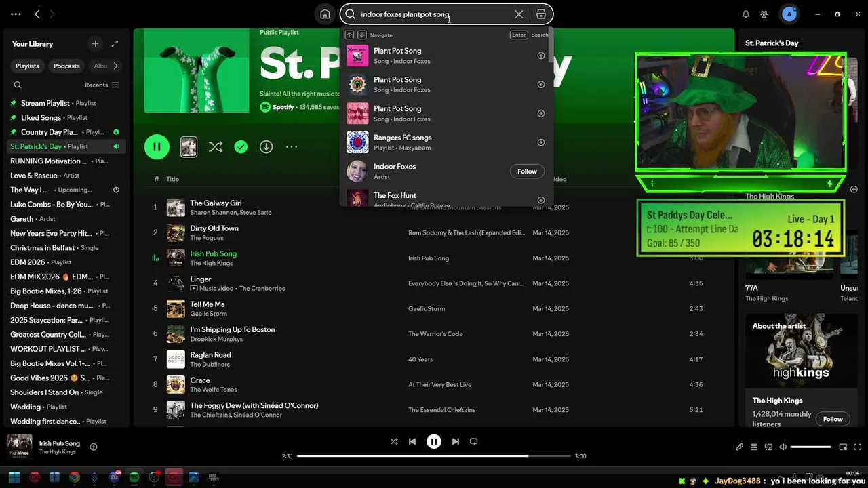Toggle shuffle for the playlist header
The width and height of the screenshot is (868, 488).
(216, 146)
